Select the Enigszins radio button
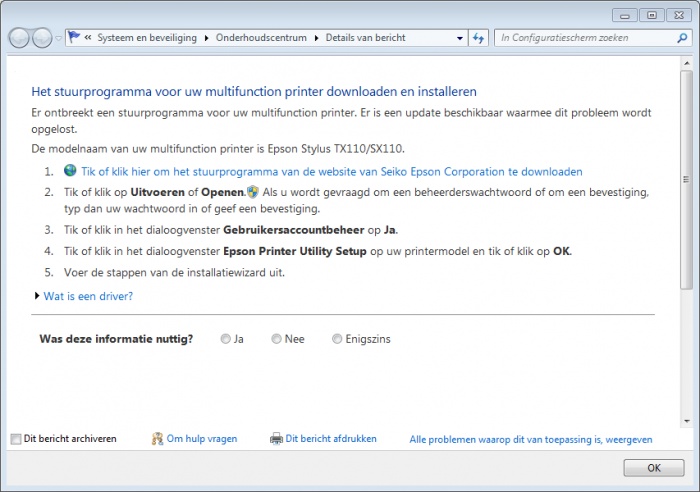 click(337, 339)
